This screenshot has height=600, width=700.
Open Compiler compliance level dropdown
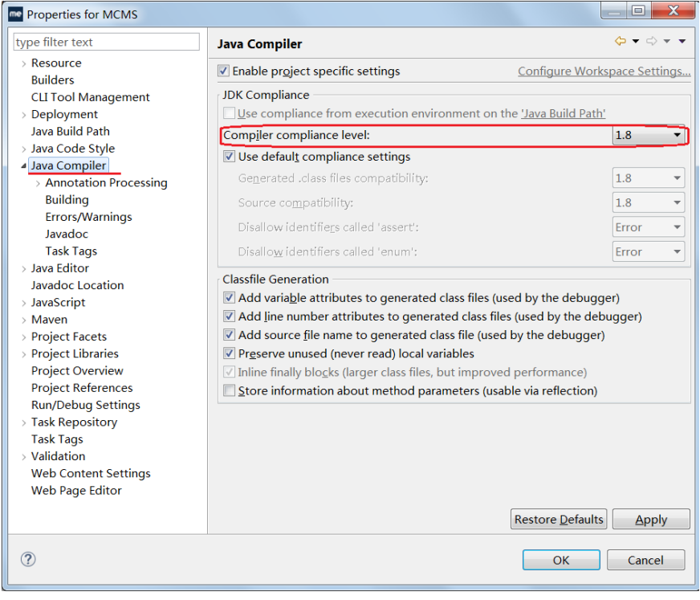pos(648,135)
